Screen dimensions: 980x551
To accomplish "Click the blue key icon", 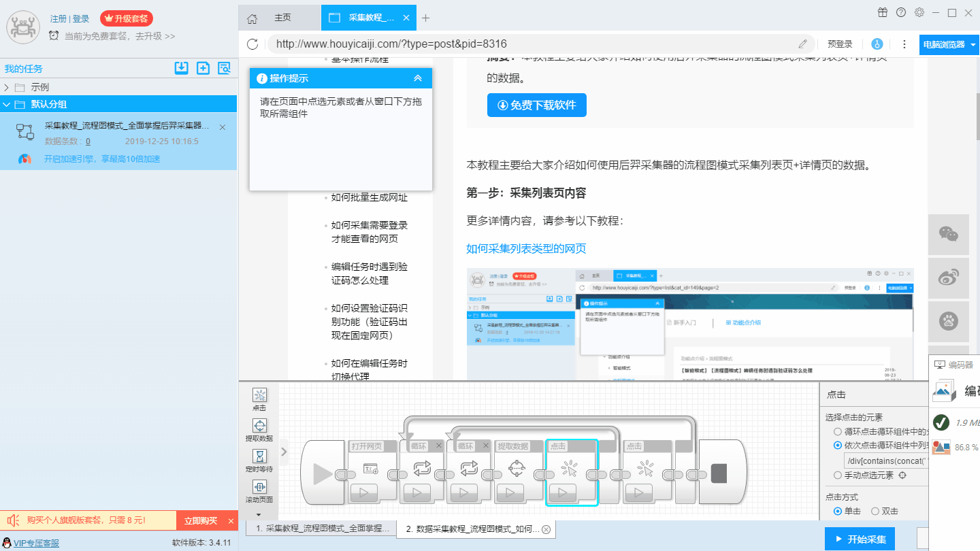I will tap(877, 44).
